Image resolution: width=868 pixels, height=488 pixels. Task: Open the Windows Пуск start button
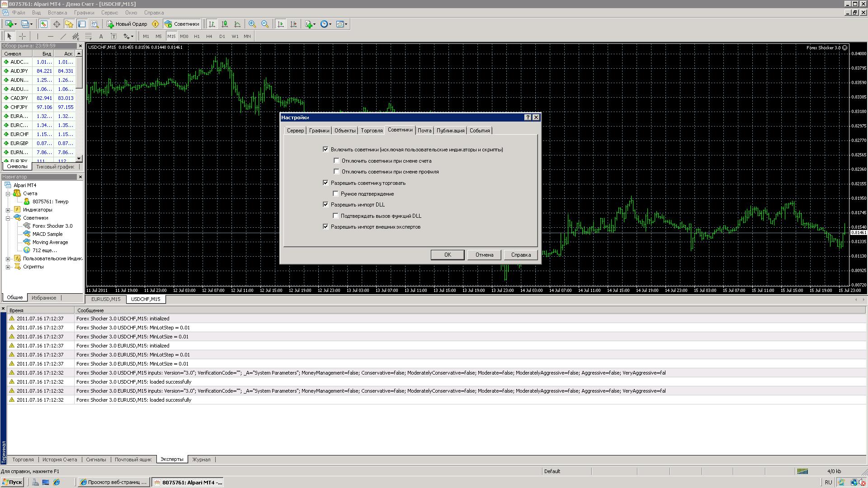12,482
